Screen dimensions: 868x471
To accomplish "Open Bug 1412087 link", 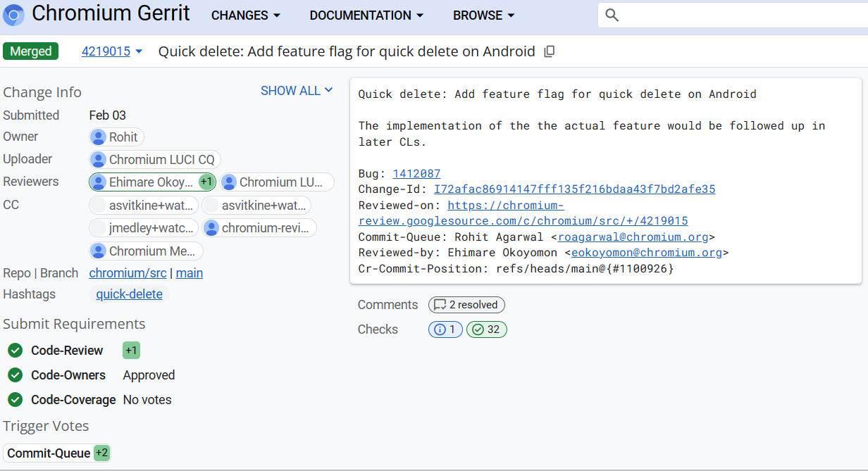I will [416, 174].
